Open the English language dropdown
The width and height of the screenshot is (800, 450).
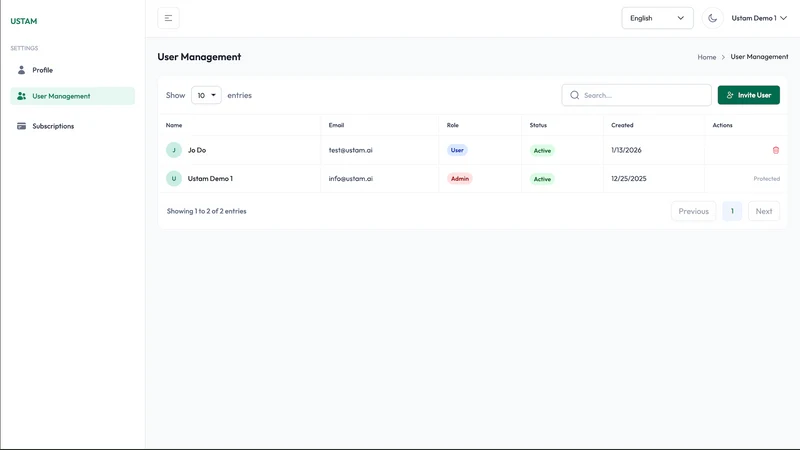tap(657, 18)
